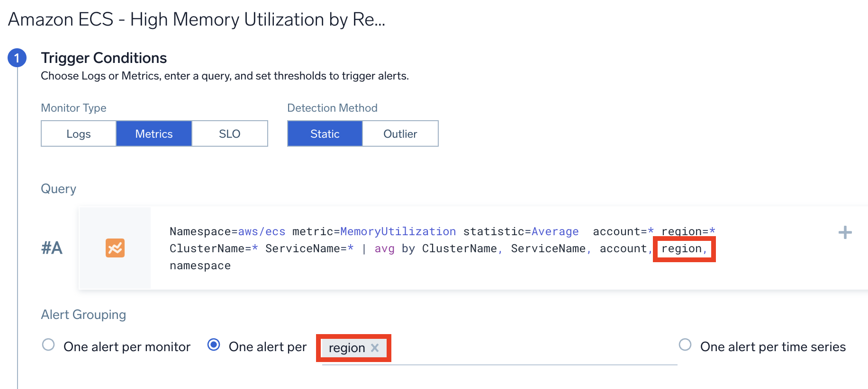Choose One alert per time series
Screen dimensions: 868x389
tap(685, 345)
